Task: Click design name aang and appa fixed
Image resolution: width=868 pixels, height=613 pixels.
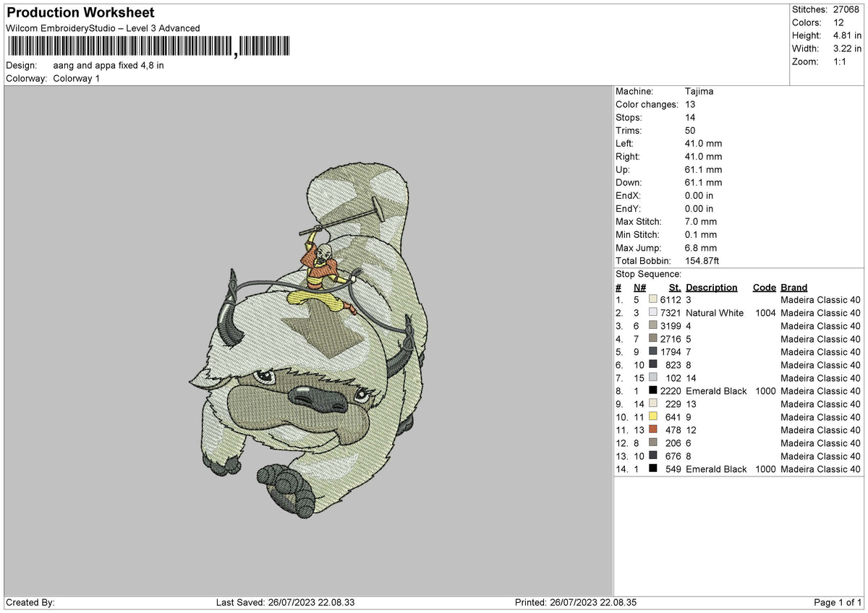Action: [109, 65]
